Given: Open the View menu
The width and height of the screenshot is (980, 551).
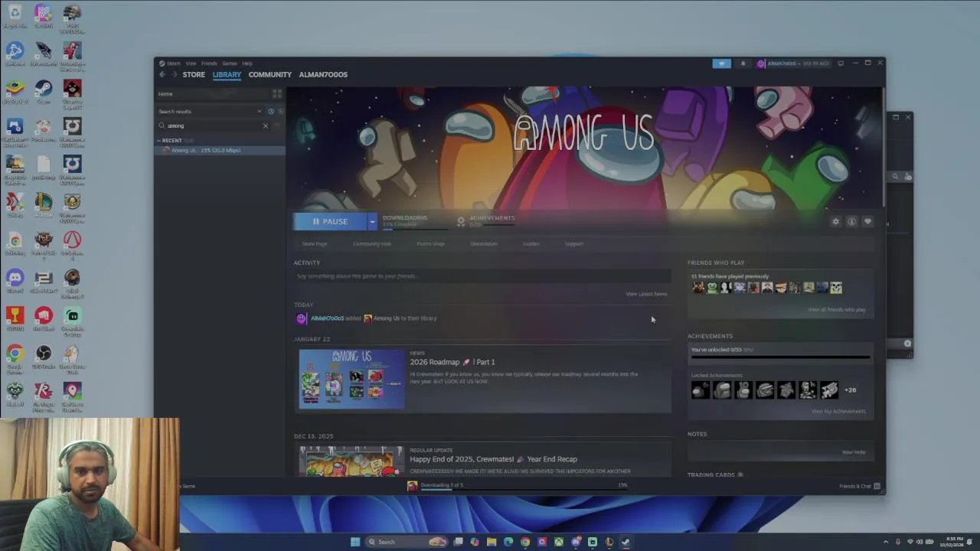Looking at the screenshot, I should (x=191, y=64).
